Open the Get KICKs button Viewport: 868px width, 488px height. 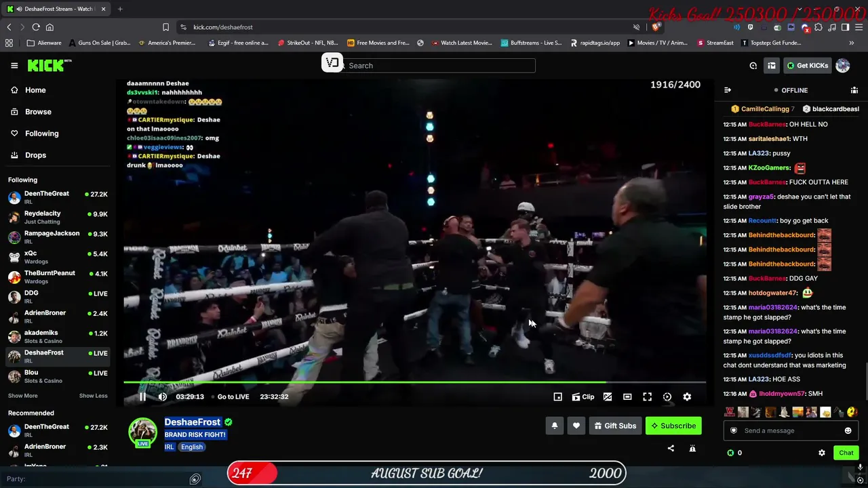pyautogui.click(x=807, y=66)
